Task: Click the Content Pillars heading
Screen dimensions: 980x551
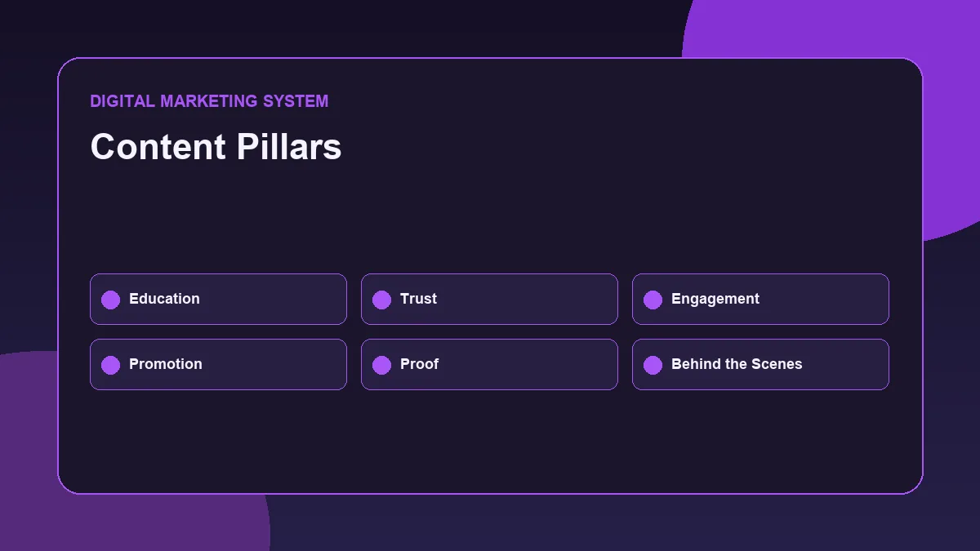Action: pyautogui.click(x=216, y=147)
